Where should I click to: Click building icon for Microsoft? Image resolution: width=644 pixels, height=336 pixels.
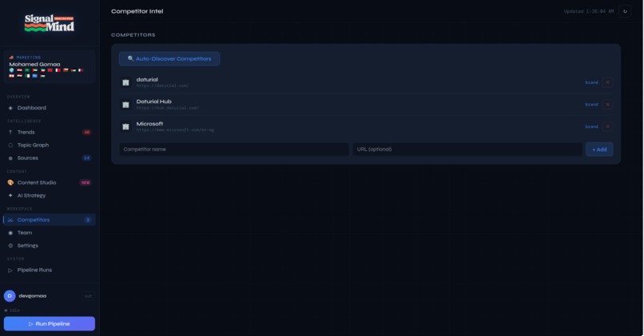click(125, 126)
